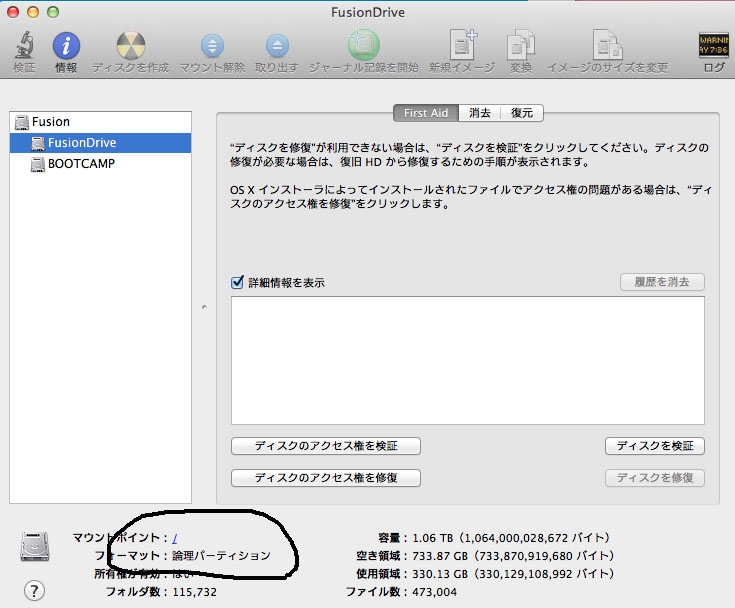Click the 検証 microscope toolbar icon

point(23,45)
